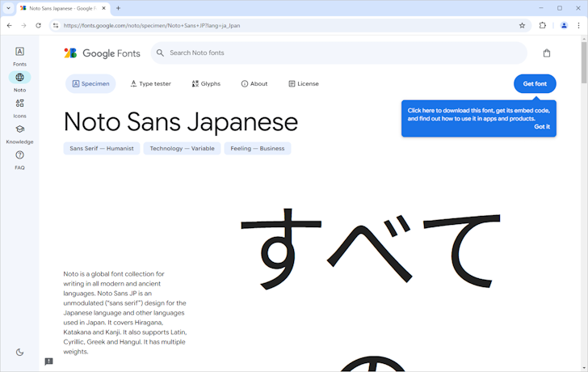Expand the tab search dropdown
Image resolution: width=588 pixels, height=372 pixels.
point(8,8)
